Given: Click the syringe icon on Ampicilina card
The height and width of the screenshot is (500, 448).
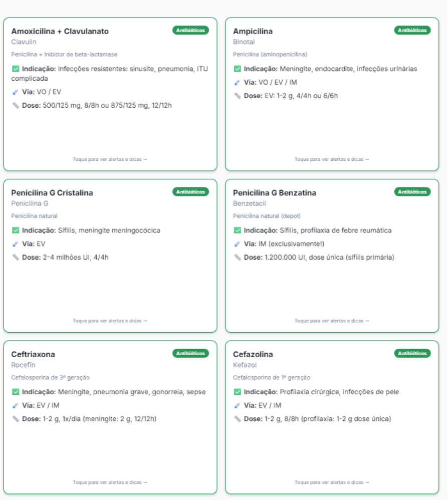Looking at the screenshot, I should click(238, 82).
